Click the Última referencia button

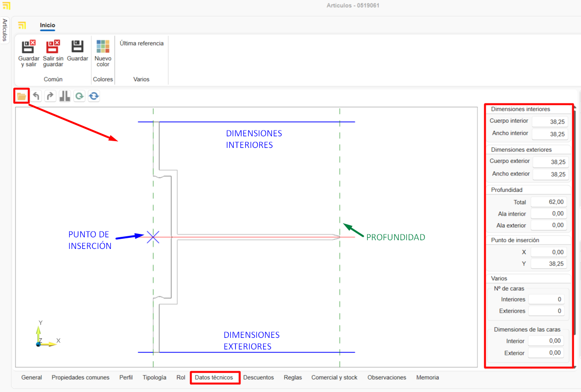point(142,44)
